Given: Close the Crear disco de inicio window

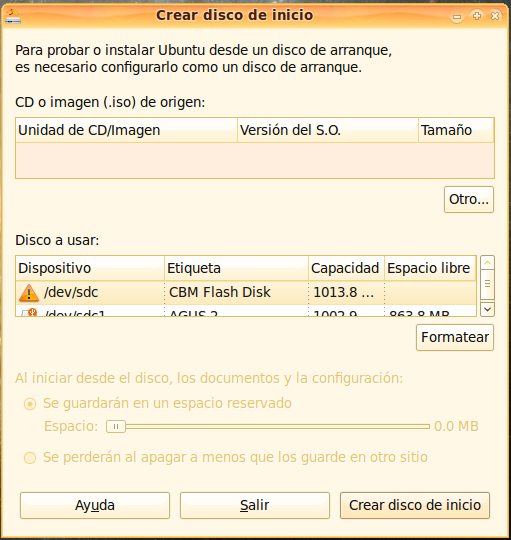Looking at the screenshot, I should tap(496, 15).
